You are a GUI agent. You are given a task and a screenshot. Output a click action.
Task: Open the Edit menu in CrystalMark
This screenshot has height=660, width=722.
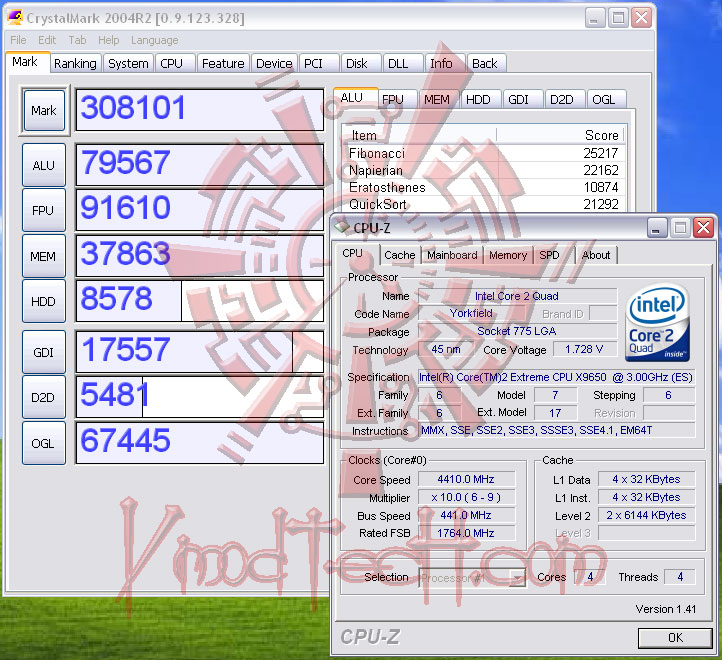47,40
